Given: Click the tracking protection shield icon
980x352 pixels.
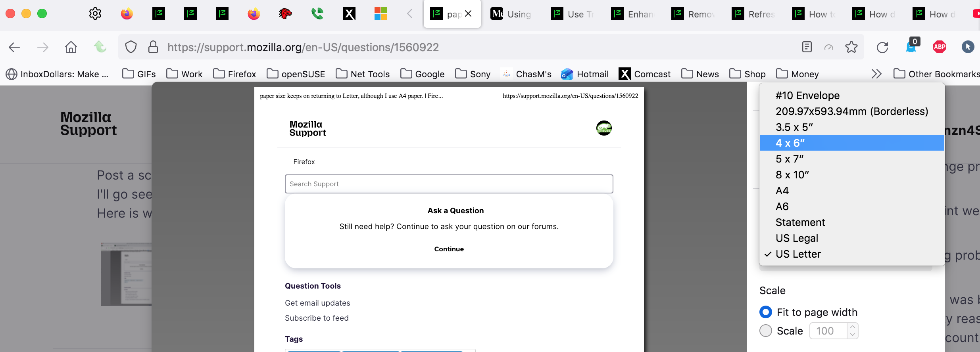Looking at the screenshot, I should 131,48.
